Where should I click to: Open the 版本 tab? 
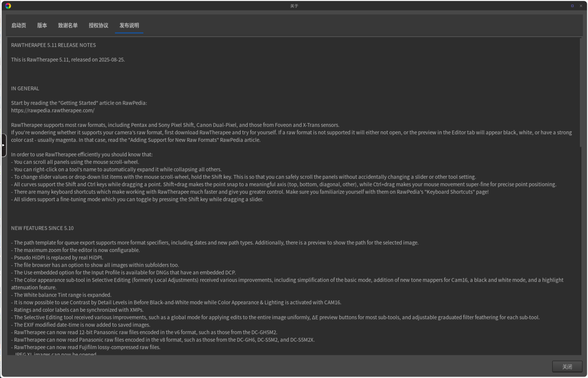pos(42,25)
